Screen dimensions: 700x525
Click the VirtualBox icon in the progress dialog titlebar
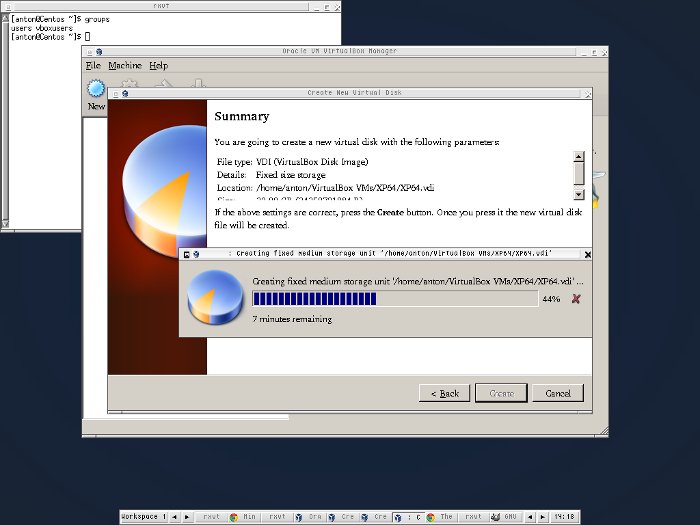[196, 254]
